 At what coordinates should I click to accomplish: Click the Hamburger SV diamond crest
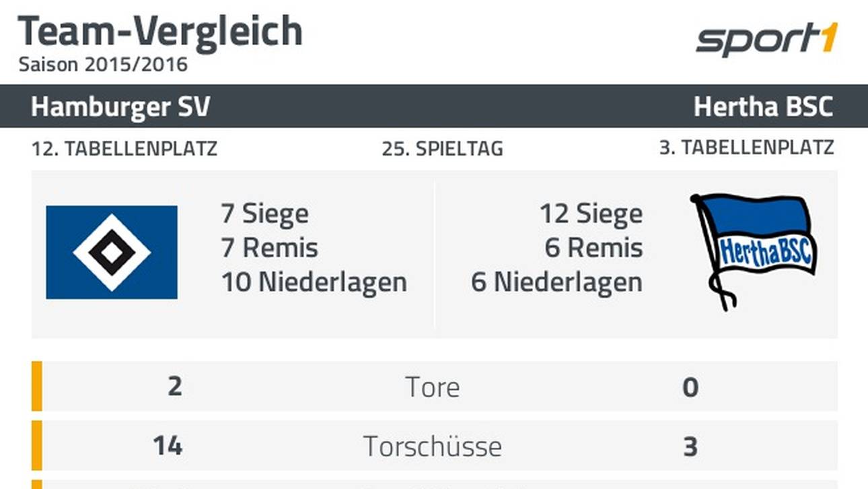(112, 252)
